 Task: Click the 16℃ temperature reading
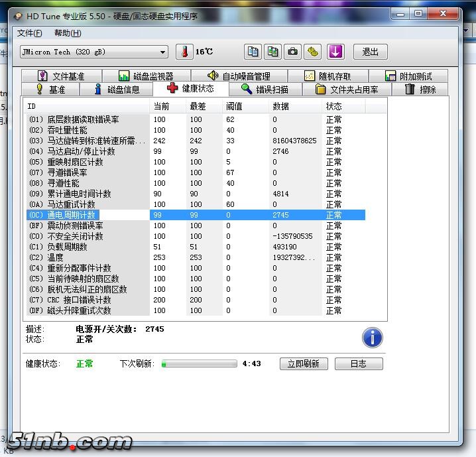tap(204, 52)
